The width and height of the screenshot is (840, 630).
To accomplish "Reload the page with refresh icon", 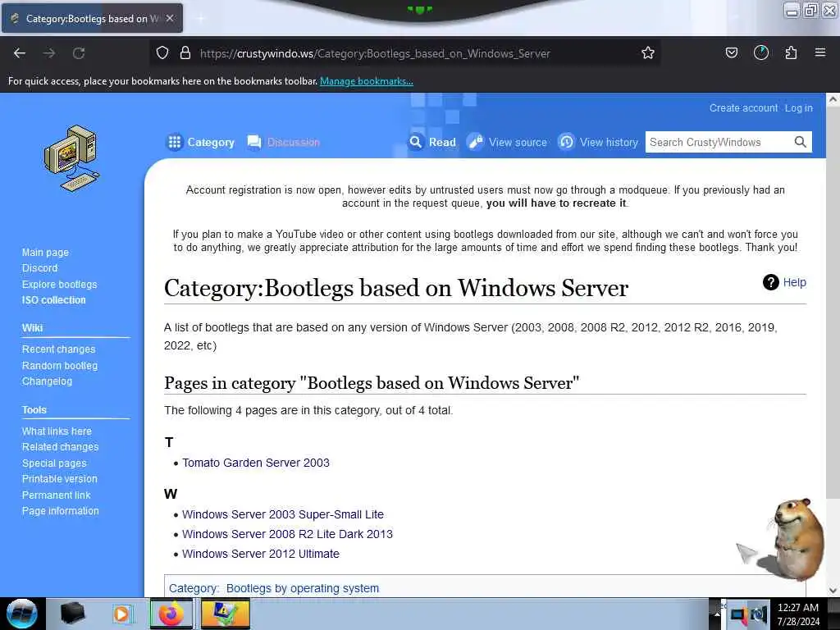I will point(79,53).
